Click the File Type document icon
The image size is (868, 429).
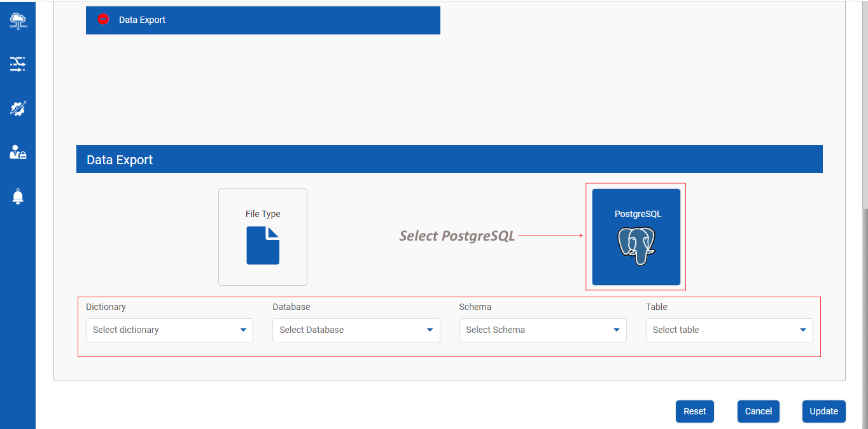pos(263,245)
